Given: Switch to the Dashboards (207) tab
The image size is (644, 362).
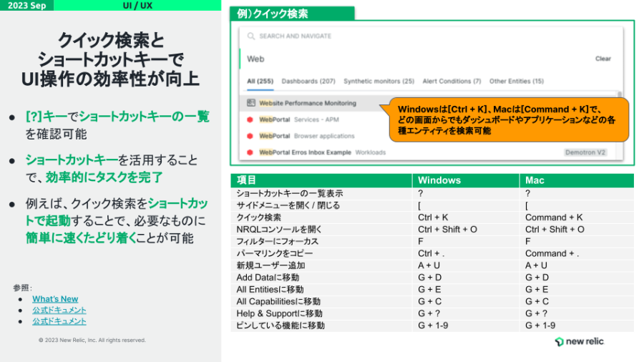Looking at the screenshot, I should (x=308, y=82).
